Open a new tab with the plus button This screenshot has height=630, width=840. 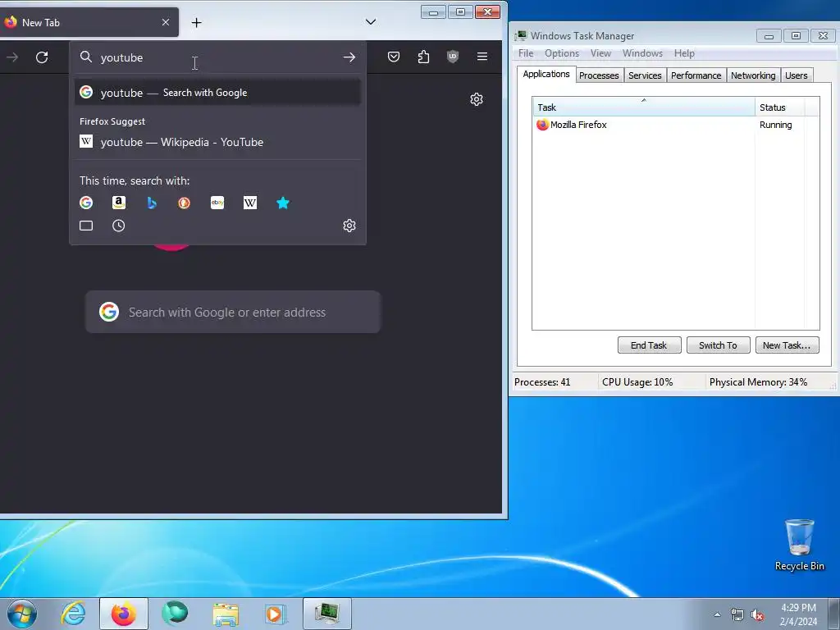pos(197,22)
